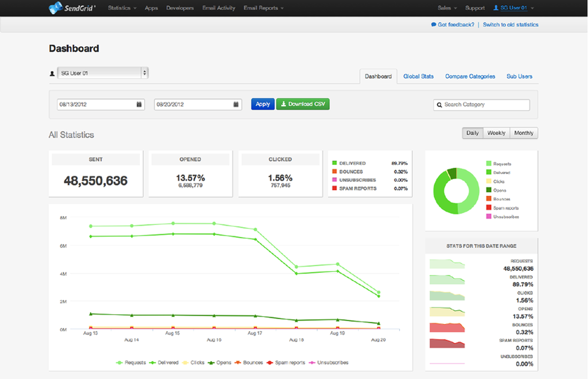Image resolution: width=588 pixels, height=379 pixels.
Task: Open the start date calendar icon
Action: 139,104
